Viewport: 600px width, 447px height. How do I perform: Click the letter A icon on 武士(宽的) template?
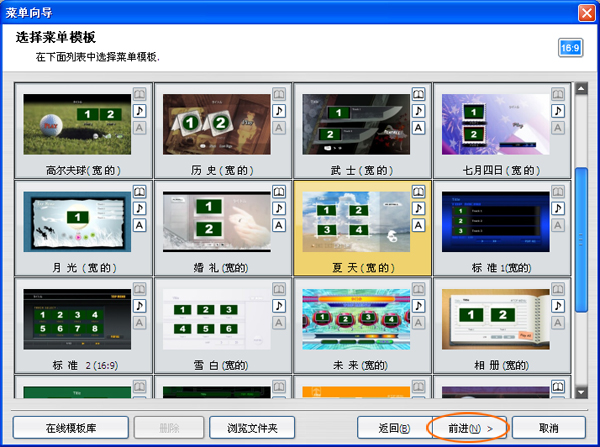click(x=419, y=128)
